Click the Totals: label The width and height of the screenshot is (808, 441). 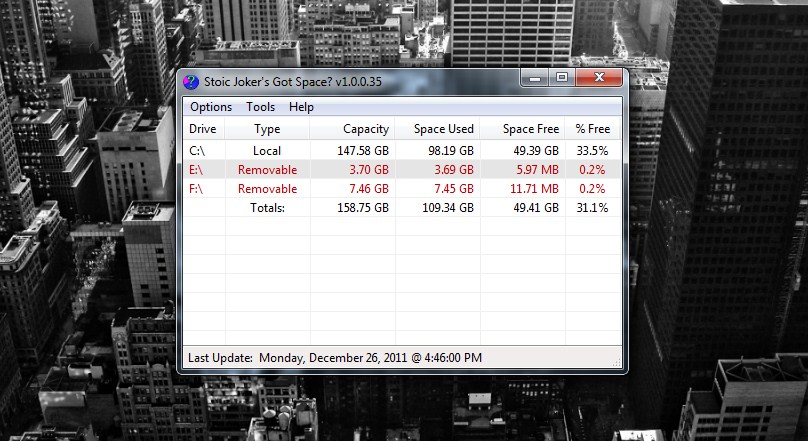point(267,208)
